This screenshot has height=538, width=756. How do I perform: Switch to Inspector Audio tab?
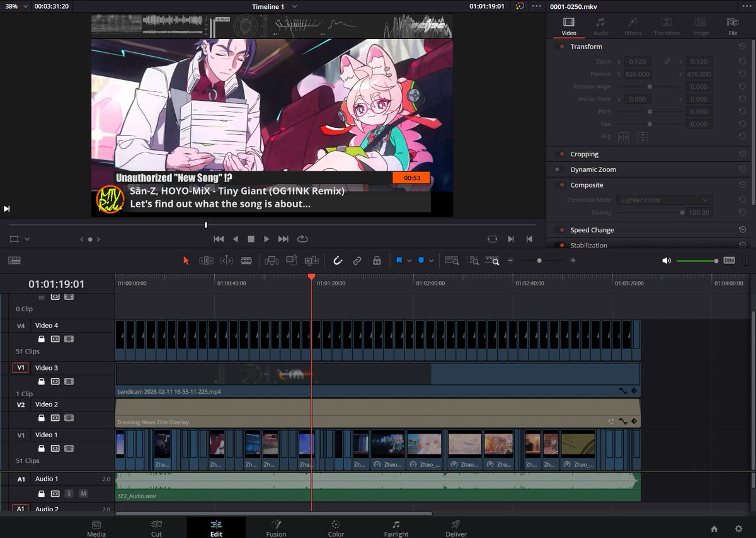point(600,26)
